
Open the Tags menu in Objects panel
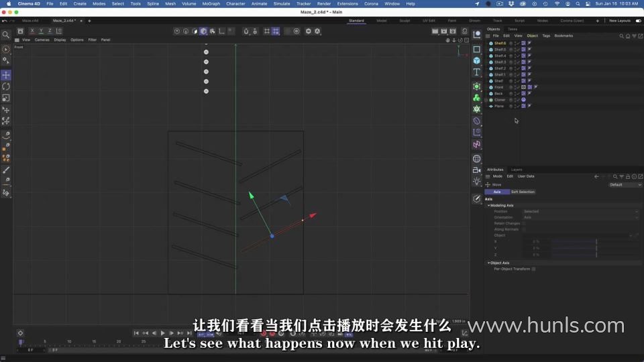click(546, 36)
